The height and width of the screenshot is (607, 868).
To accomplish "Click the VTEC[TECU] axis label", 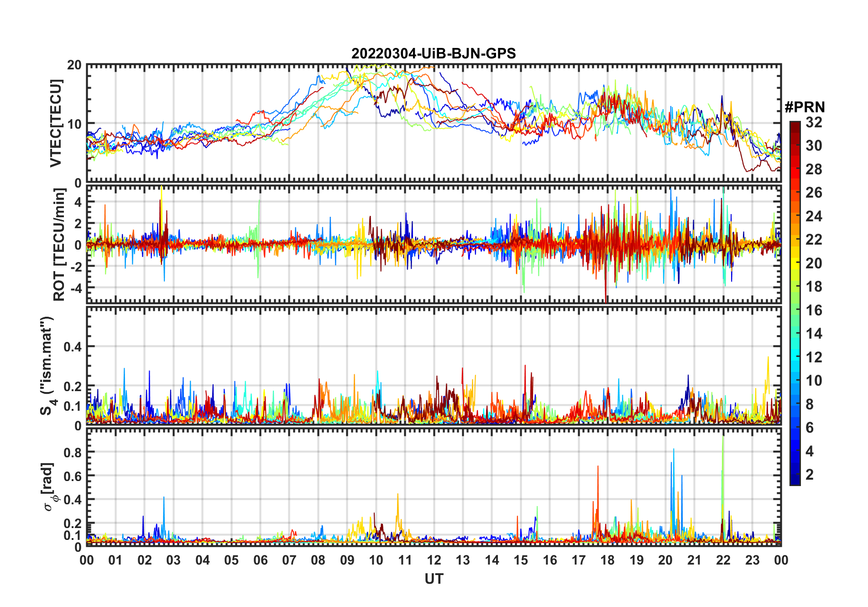I will [x=56, y=123].
